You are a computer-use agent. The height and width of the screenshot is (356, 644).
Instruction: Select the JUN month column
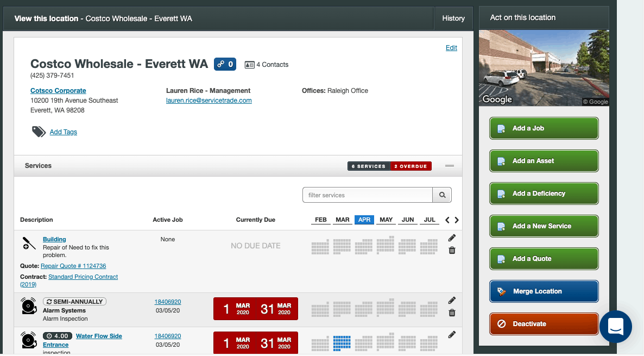point(408,220)
